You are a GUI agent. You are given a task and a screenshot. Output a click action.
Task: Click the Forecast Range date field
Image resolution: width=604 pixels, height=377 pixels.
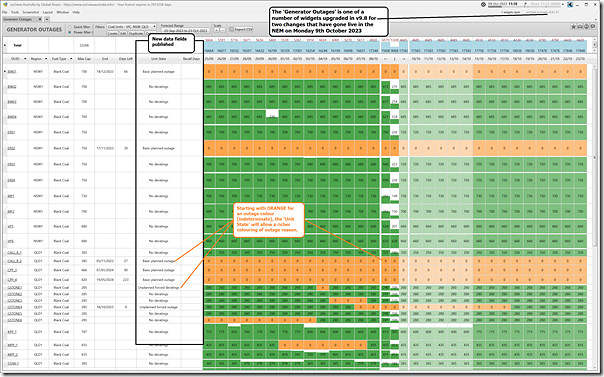pyautogui.click(x=185, y=30)
